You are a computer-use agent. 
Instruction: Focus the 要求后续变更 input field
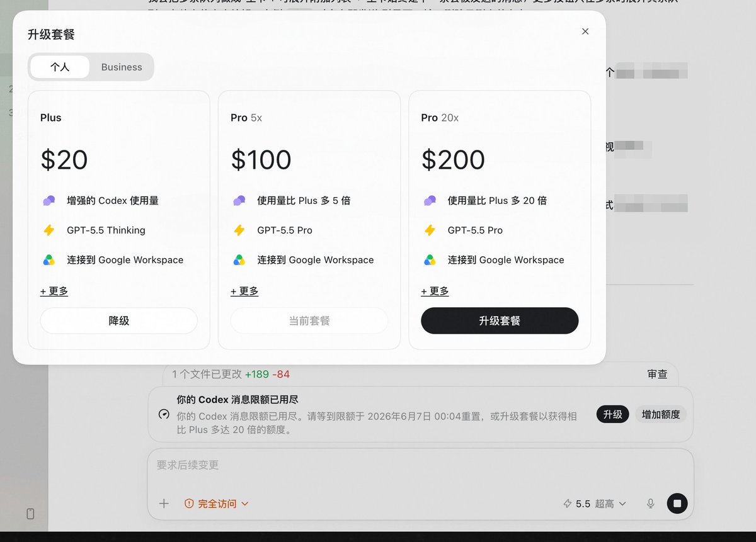(x=420, y=465)
